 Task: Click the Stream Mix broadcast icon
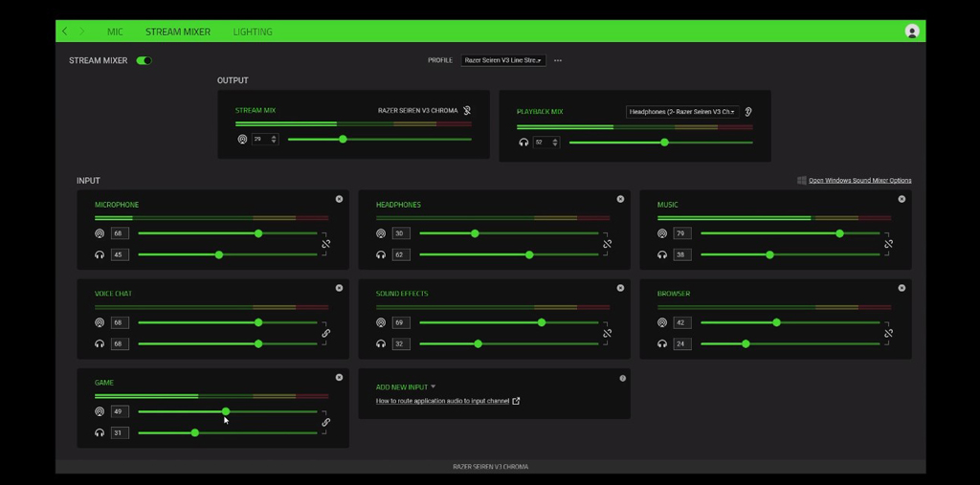(x=242, y=140)
